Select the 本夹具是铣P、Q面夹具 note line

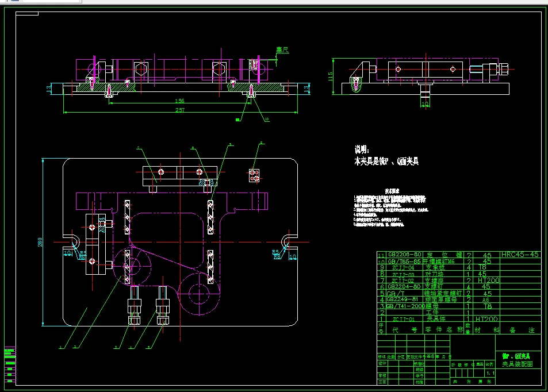pos(386,161)
